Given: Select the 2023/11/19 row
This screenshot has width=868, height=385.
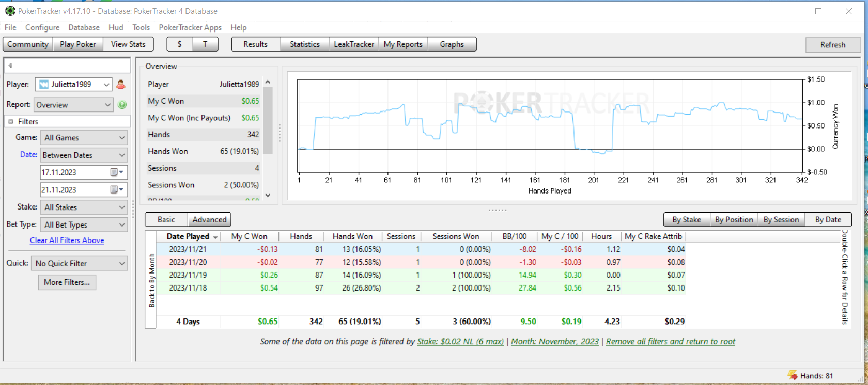Looking at the screenshot, I should pyautogui.click(x=421, y=275).
